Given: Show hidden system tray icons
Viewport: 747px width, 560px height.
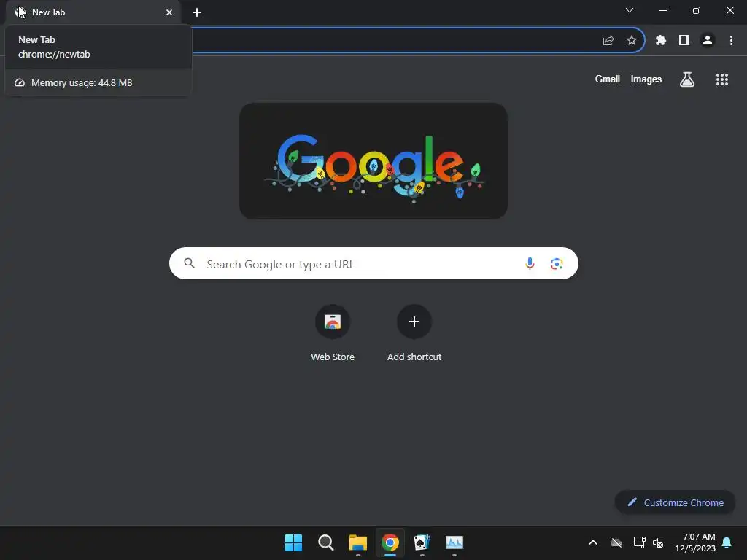Looking at the screenshot, I should pos(593,542).
